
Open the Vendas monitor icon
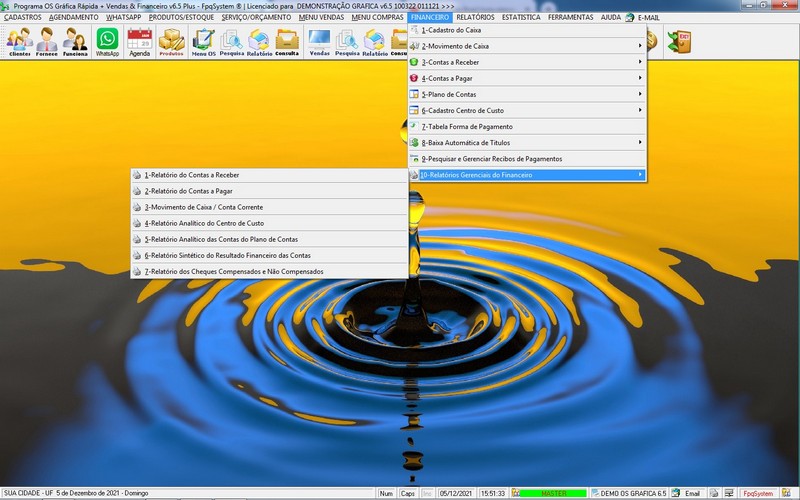click(x=319, y=41)
